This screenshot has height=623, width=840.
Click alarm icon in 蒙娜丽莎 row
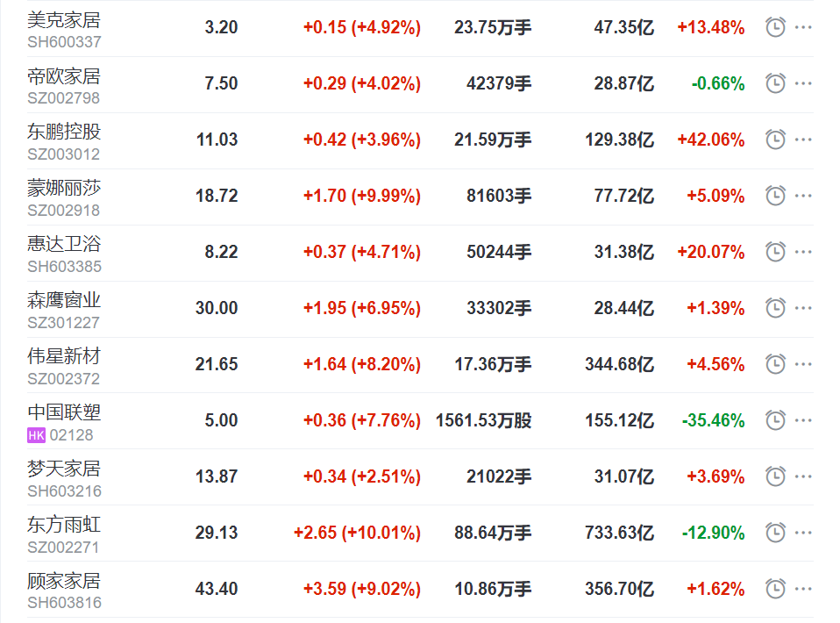click(x=775, y=196)
